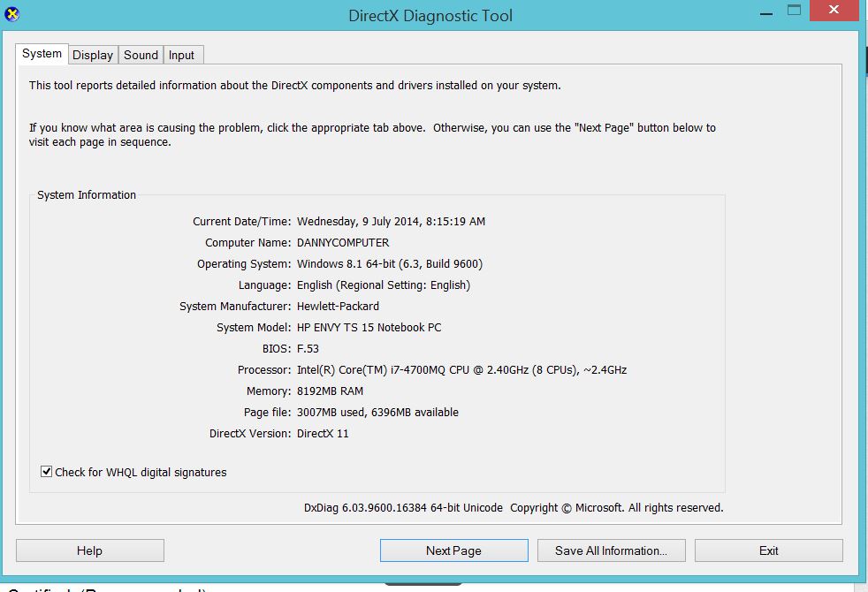
Task: Click the 8192MB RAM memory value
Action: (330, 391)
